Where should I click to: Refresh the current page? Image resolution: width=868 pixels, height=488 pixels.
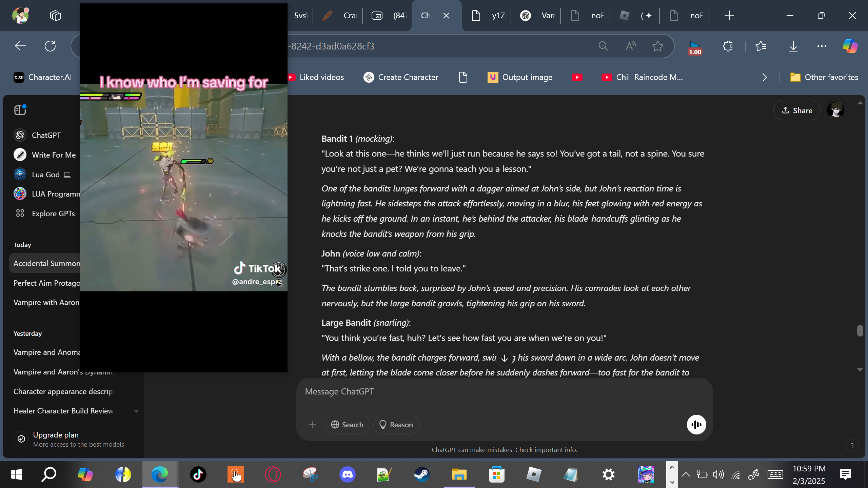point(50,46)
